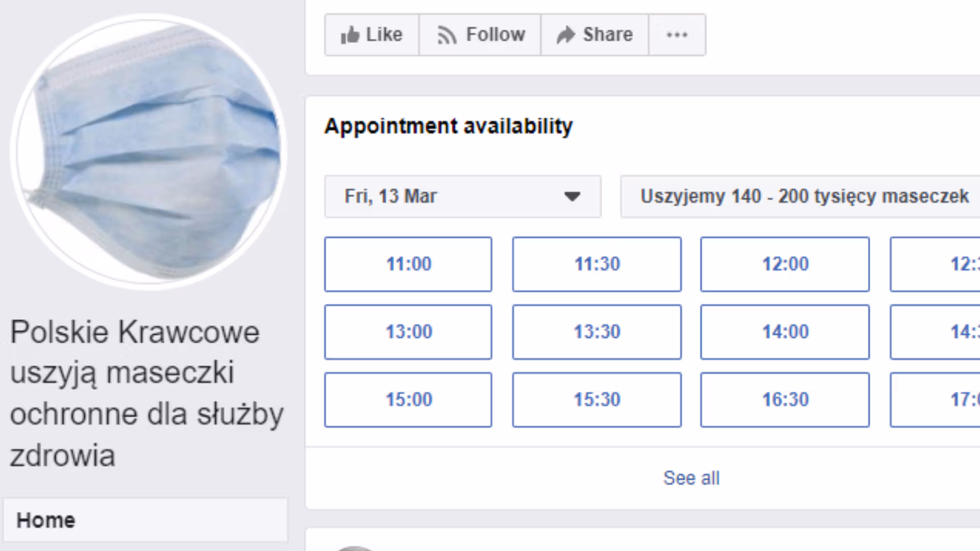980x551 pixels.
Task: Click the Like thumbs-up button
Action: coord(372,35)
